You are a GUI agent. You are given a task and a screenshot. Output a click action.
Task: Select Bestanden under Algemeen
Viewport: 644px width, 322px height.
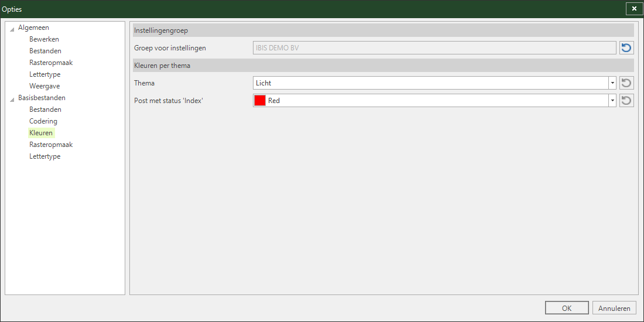(x=45, y=51)
